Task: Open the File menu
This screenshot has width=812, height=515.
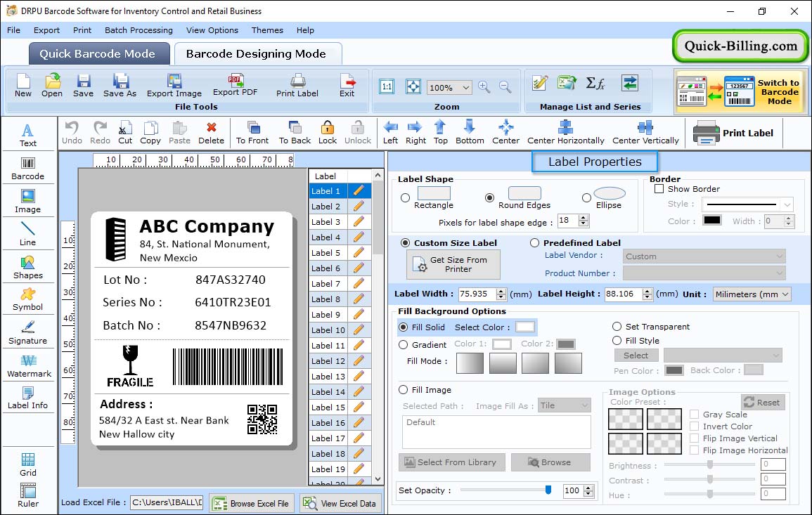Action: (x=13, y=30)
